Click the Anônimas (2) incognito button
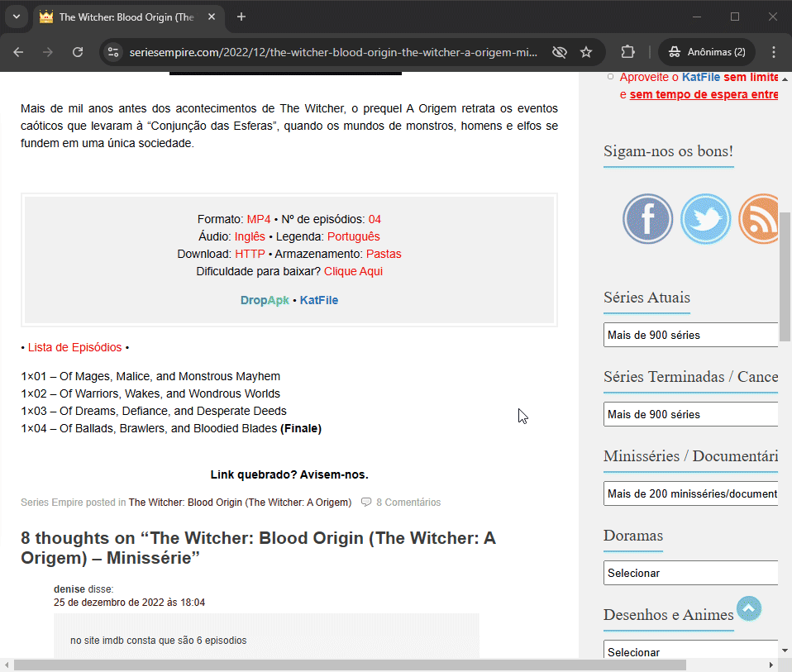 (x=707, y=52)
